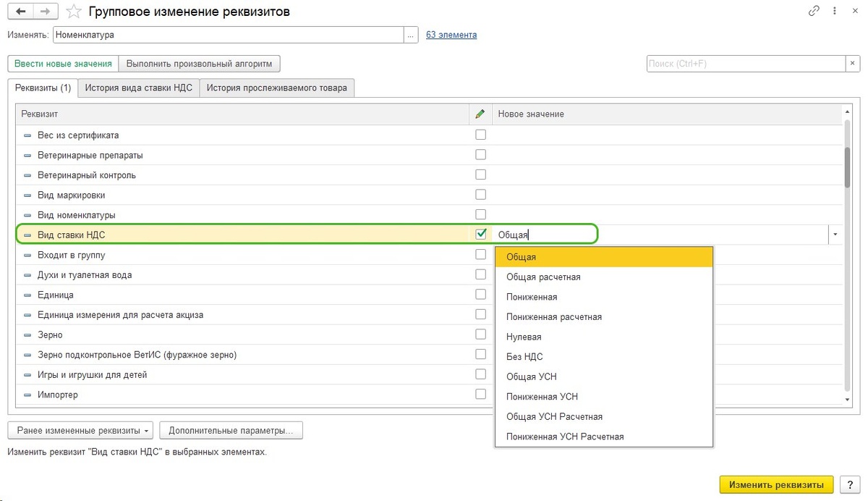Click the attributes list vertical scrollbar
The height and width of the screenshot is (501, 868).
pyautogui.click(x=847, y=167)
